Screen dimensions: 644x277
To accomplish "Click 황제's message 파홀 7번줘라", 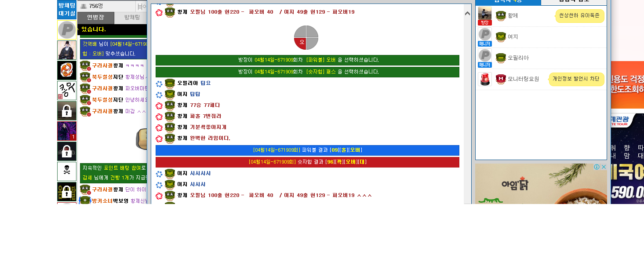I will (206, 117).
